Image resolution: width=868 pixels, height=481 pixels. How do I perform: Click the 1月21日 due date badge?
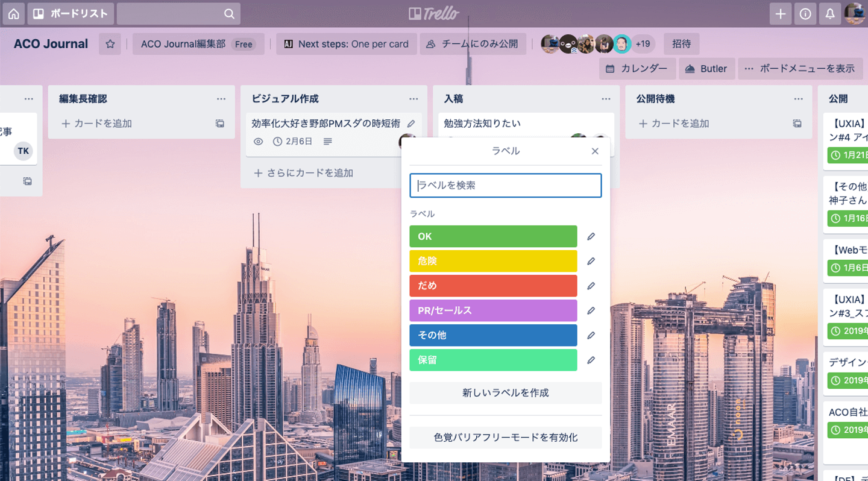click(848, 155)
